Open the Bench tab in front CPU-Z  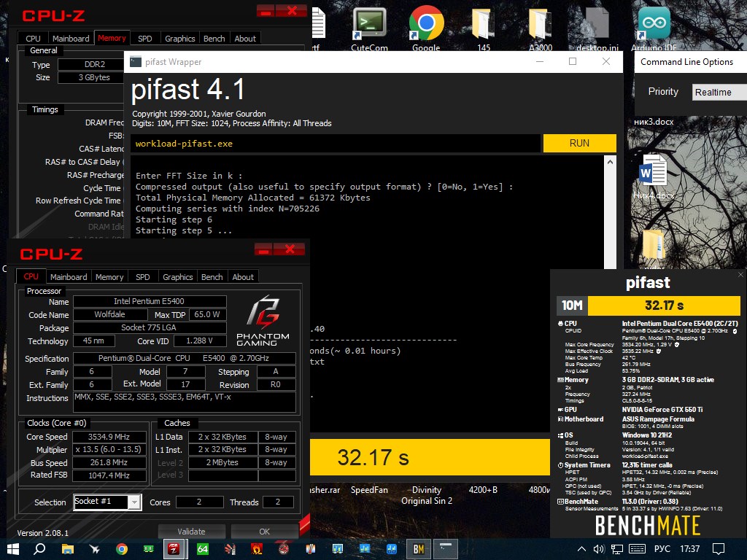point(212,276)
